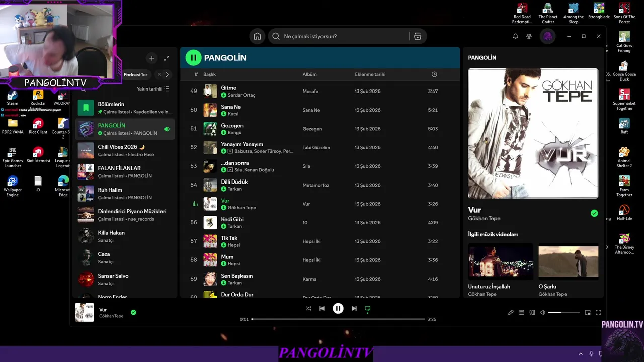Open the lyrics microphone icon
The image size is (644, 362).
click(x=511, y=312)
